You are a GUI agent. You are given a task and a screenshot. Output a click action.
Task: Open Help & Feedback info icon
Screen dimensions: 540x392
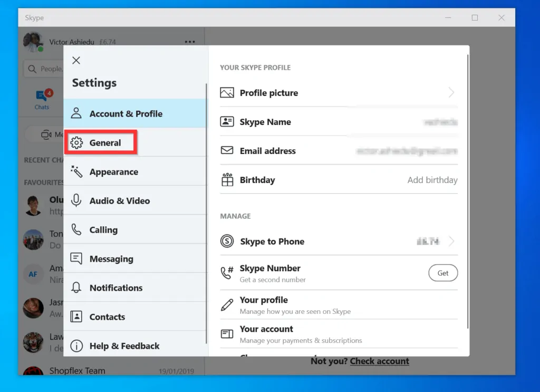tap(75, 346)
